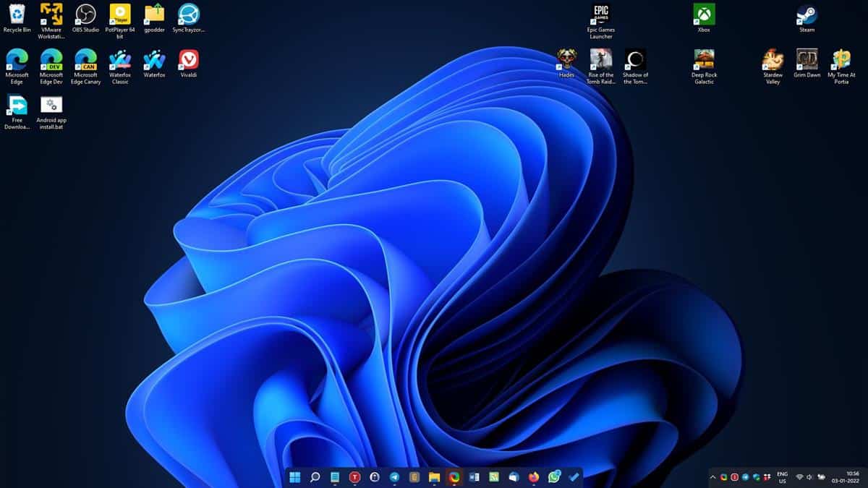Select the Epic Games Launcher icon
868x488 pixels.
600,22
